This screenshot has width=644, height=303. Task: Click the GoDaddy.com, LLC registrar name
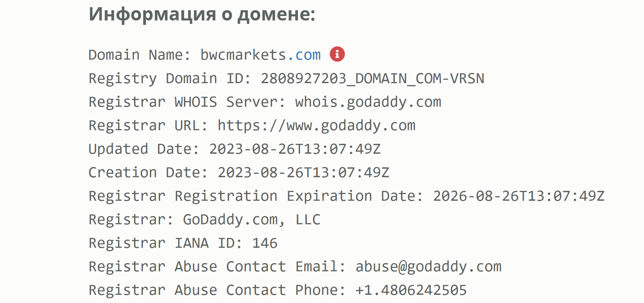[x=252, y=220]
